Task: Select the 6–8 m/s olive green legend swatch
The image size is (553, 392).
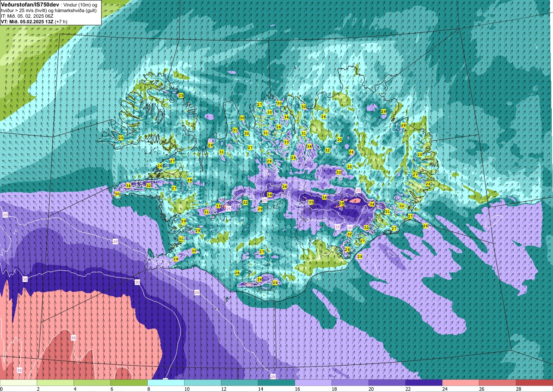Action: [129, 383]
